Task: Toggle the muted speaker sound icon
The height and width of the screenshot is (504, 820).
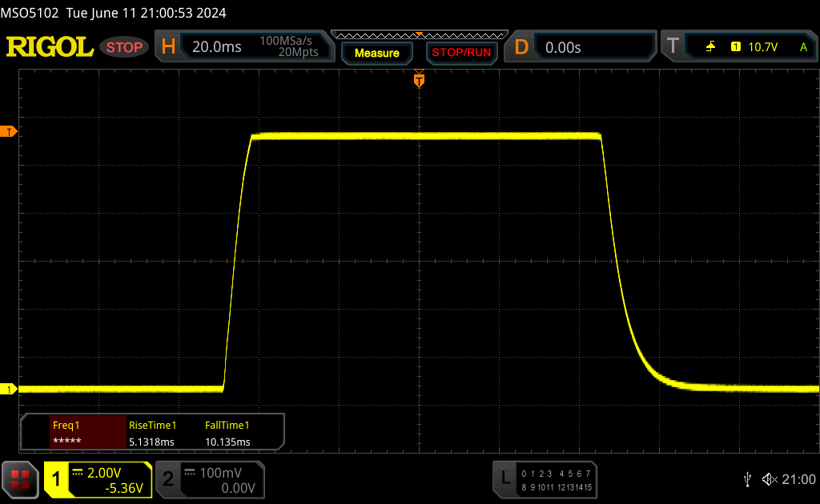Action: (770, 479)
